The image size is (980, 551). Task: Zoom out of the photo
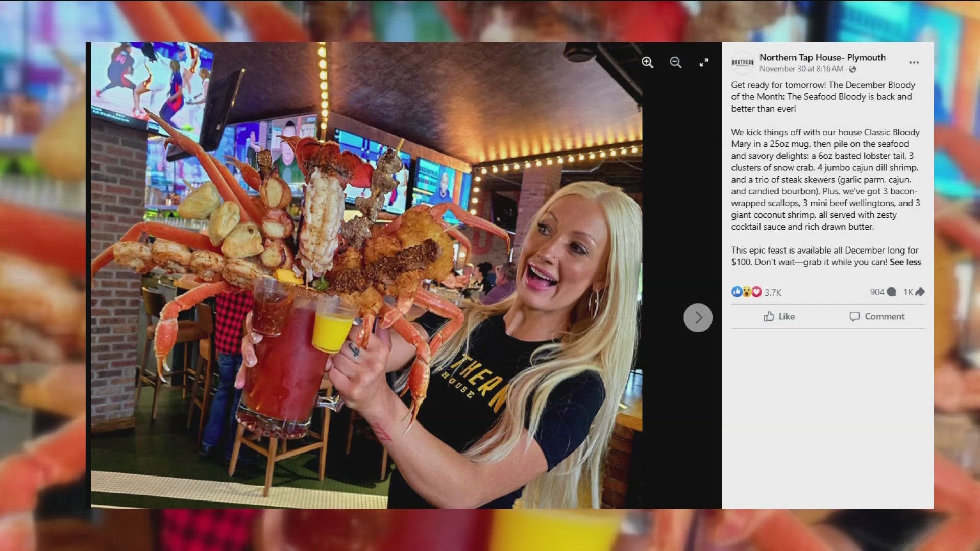coord(675,62)
